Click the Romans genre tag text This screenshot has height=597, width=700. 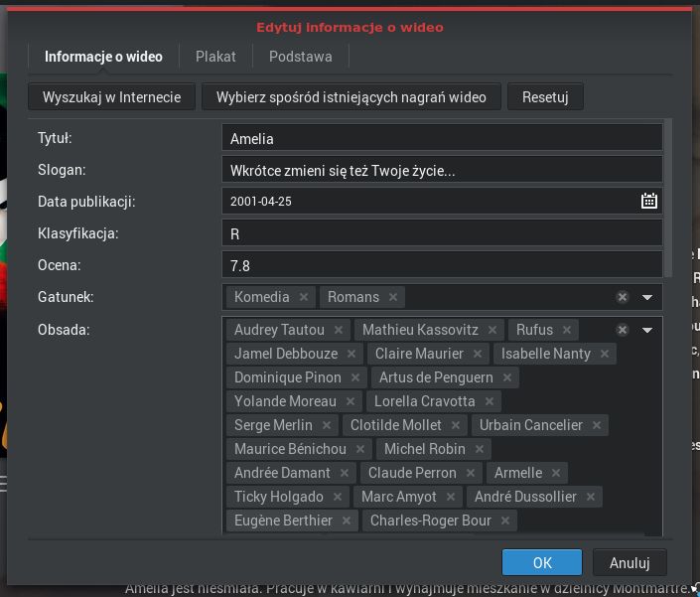(353, 297)
